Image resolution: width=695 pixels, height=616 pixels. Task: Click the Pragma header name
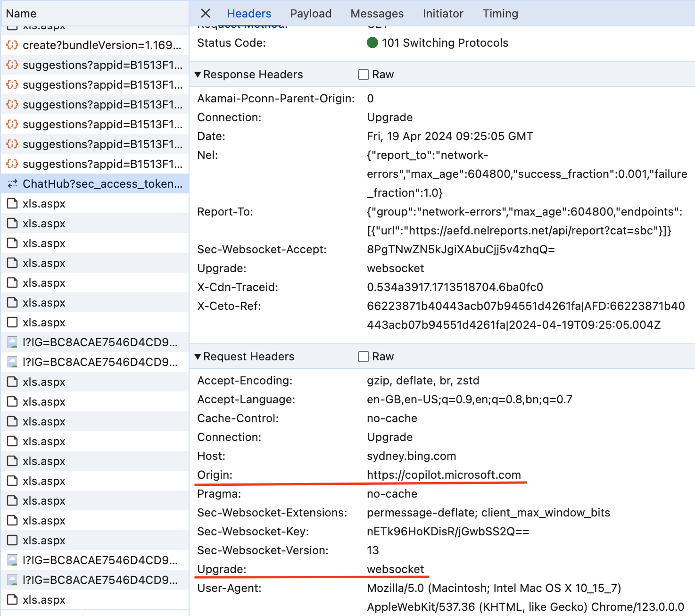pos(219,494)
